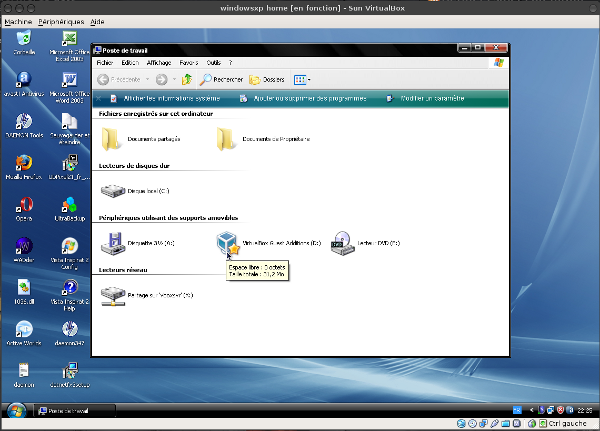Open the Outils menu
600x431 pixels.
pos(214,63)
